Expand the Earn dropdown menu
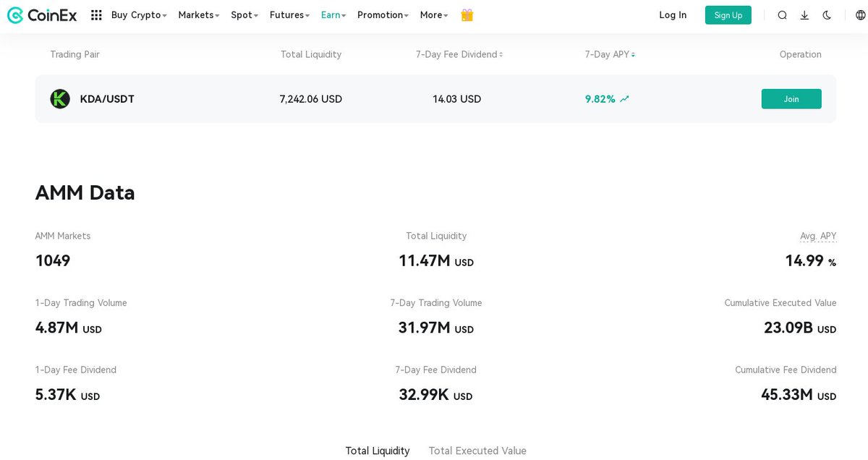 pyautogui.click(x=333, y=15)
